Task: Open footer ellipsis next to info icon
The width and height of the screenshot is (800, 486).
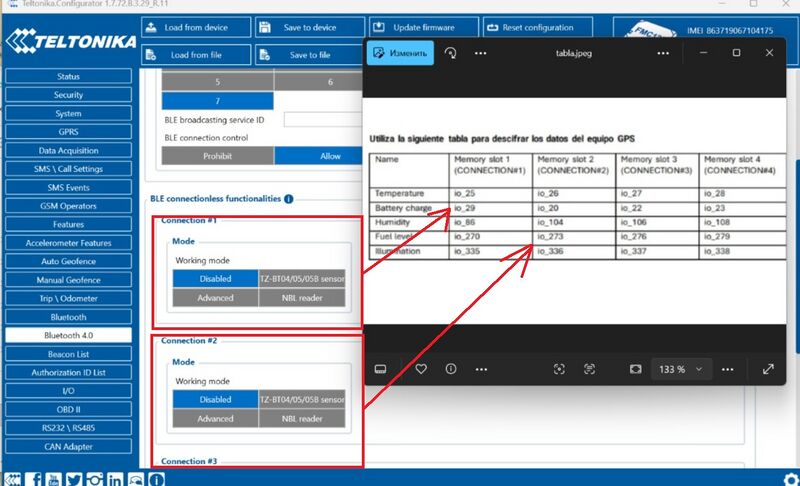Action: 481,369
